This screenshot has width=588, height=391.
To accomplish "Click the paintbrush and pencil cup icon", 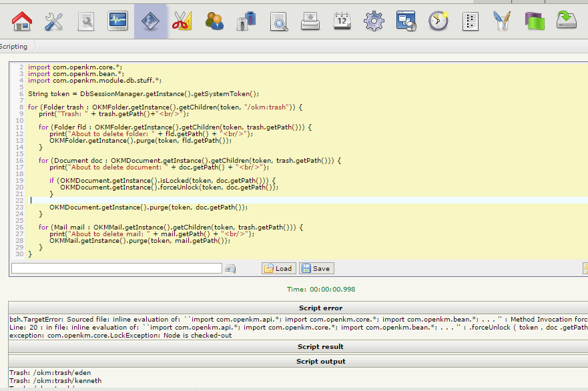I will click(x=502, y=21).
